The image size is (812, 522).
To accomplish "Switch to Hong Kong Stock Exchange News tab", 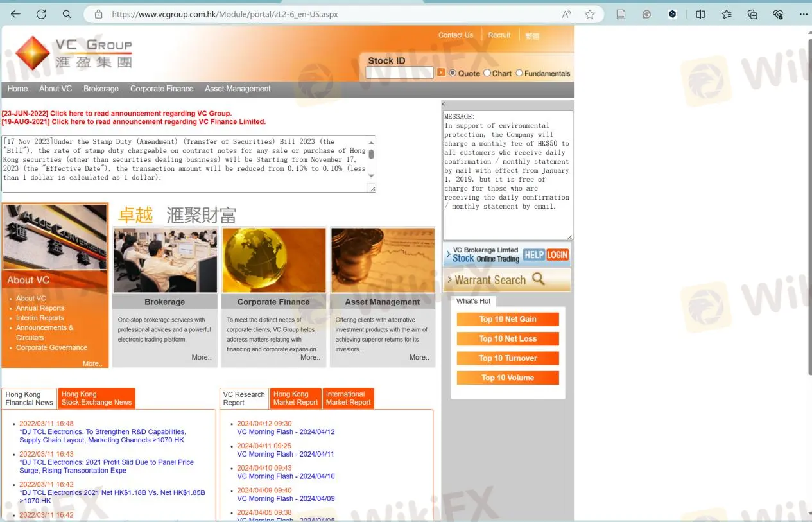I will pos(96,398).
